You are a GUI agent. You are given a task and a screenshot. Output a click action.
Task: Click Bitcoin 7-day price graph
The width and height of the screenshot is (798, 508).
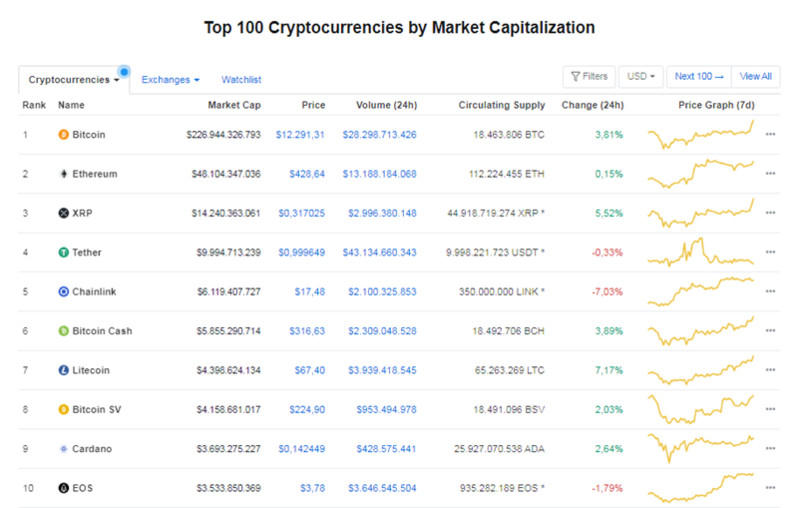click(x=701, y=134)
